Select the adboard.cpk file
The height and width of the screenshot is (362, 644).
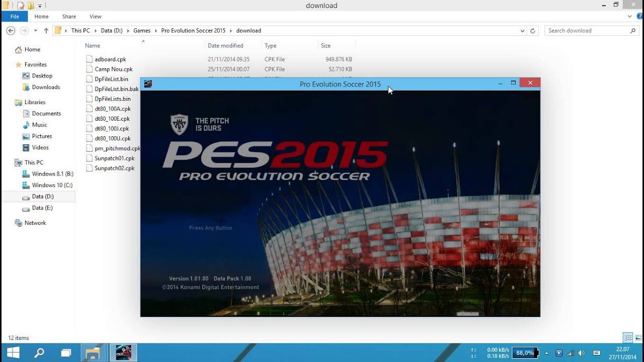coord(110,59)
